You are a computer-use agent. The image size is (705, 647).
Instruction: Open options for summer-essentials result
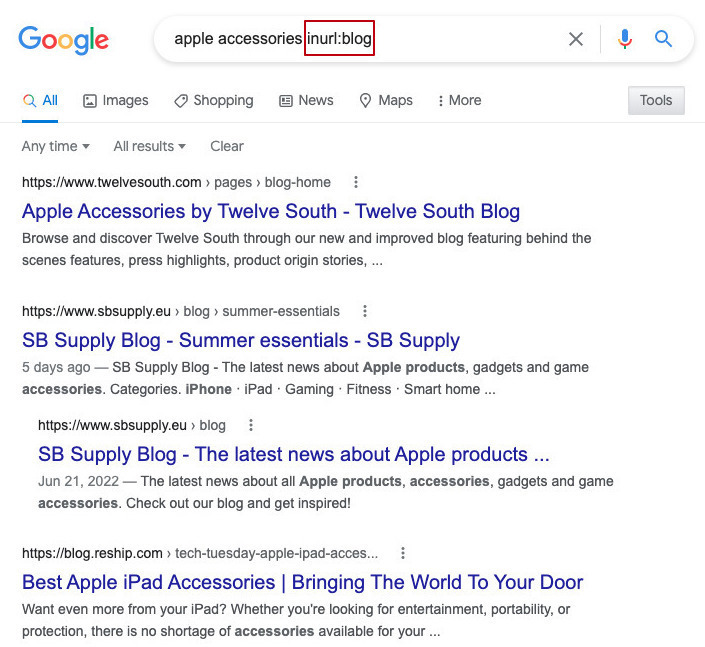point(365,311)
